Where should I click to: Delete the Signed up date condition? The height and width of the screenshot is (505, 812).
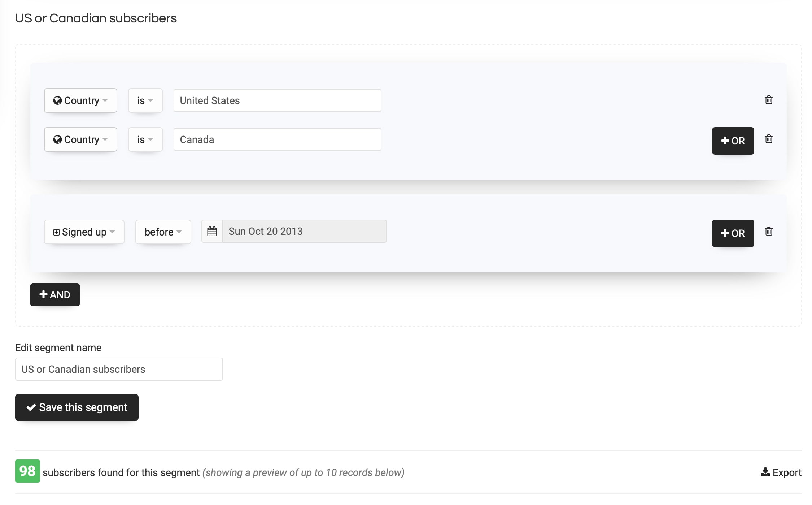click(768, 231)
